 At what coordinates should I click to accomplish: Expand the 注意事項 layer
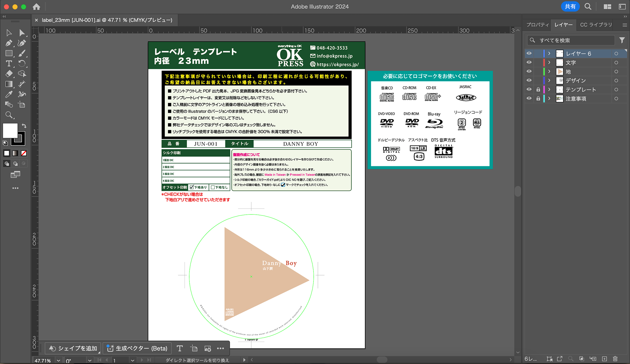tap(549, 98)
